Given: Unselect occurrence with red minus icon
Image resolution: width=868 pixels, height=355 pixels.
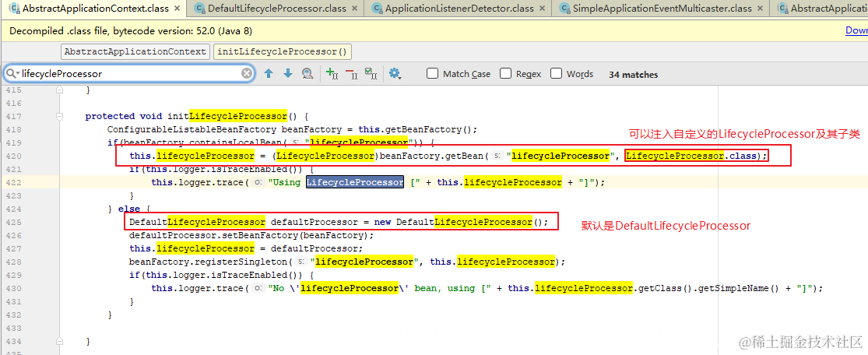Looking at the screenshot, I should [352, 74].
